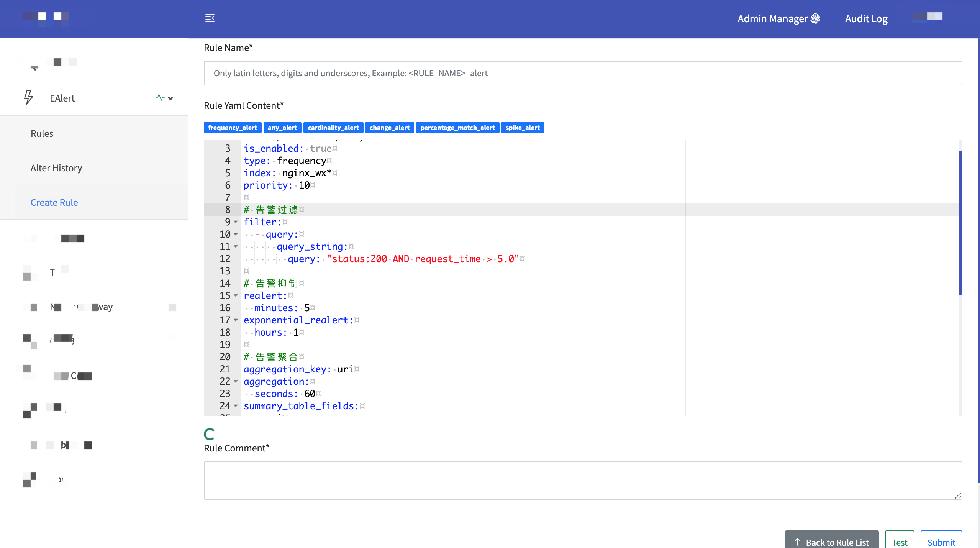Insert the percentage_match_alert template
The width and height of the screenshot is (980, 548).
(x=457, y=128)
